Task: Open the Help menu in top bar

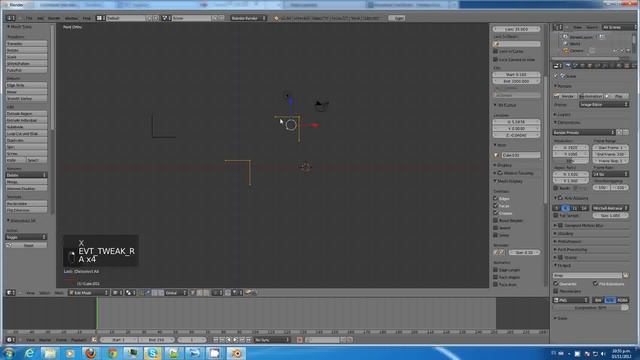Action: [x=87, y=18]
